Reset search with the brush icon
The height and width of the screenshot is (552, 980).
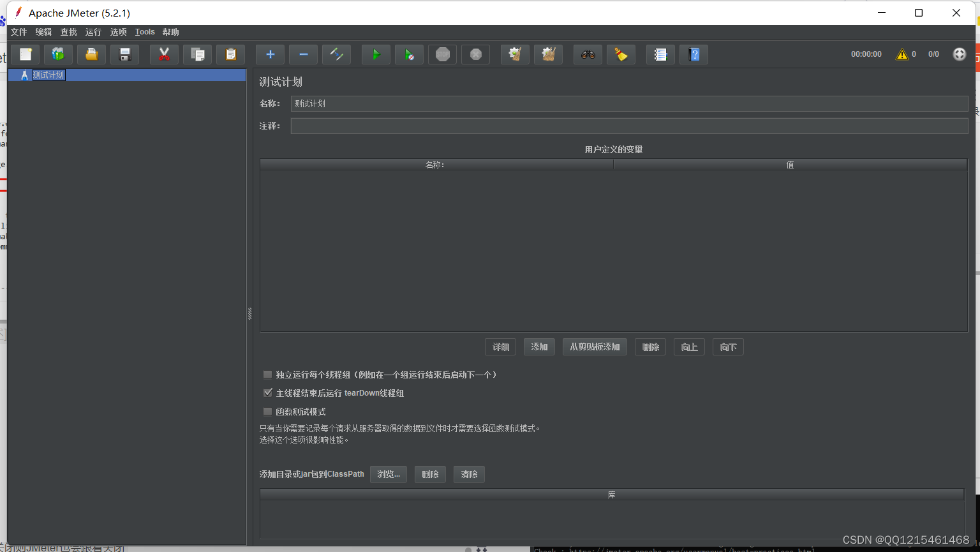click(621, 54)
